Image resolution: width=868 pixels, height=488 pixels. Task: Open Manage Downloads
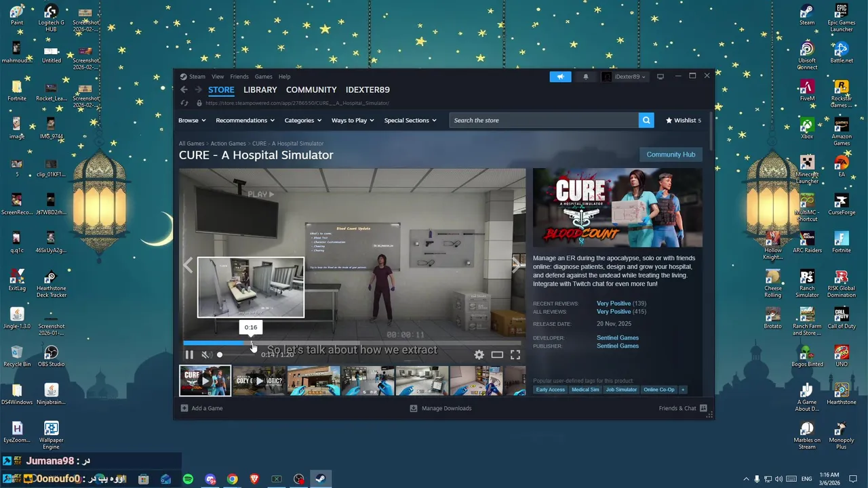(441, 408)
